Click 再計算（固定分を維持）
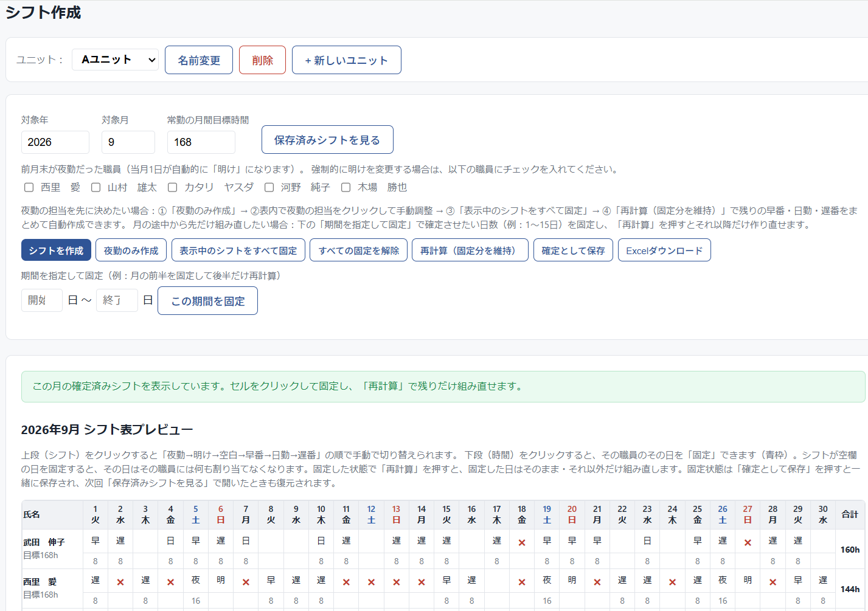This screenshot has height=611, width=868. [470, 250]
